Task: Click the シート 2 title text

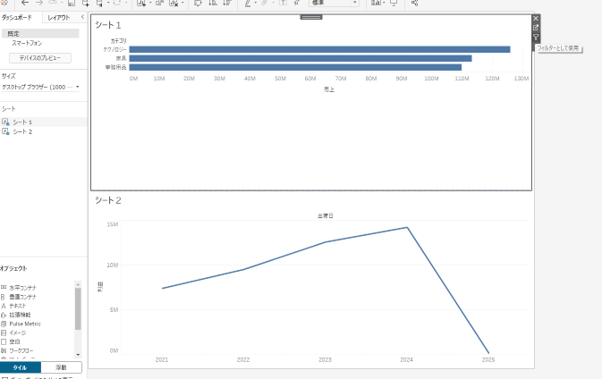Action: pos(108,200)
